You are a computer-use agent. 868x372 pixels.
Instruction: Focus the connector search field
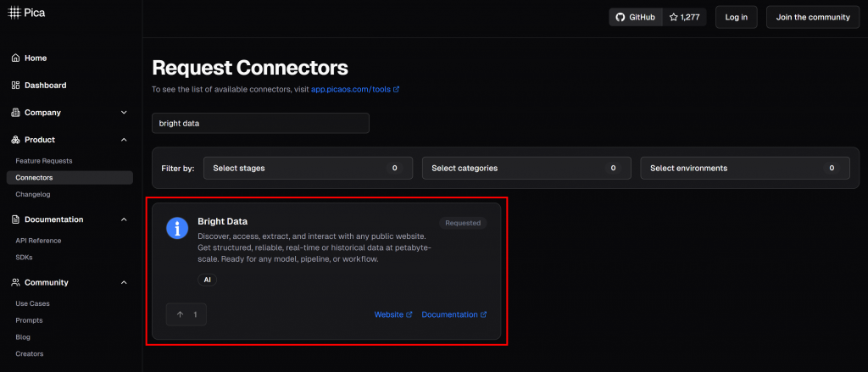click(x=260, y=123)
